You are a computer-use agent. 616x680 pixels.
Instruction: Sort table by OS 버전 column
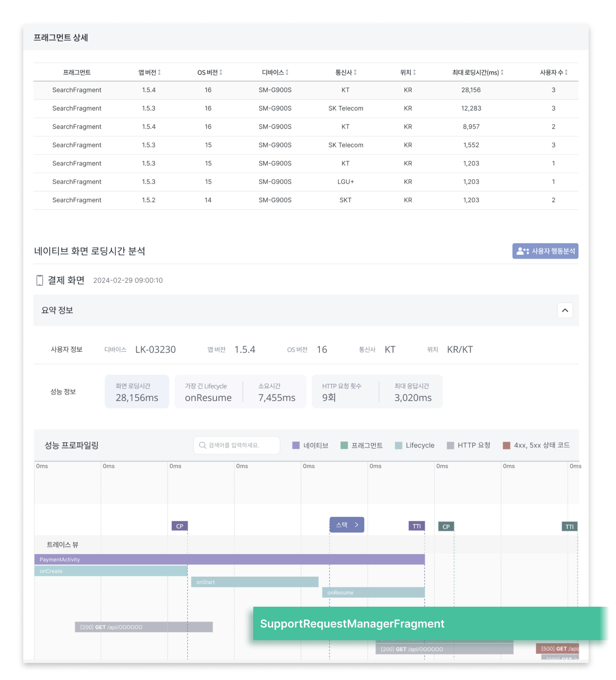tap(210, 72)
